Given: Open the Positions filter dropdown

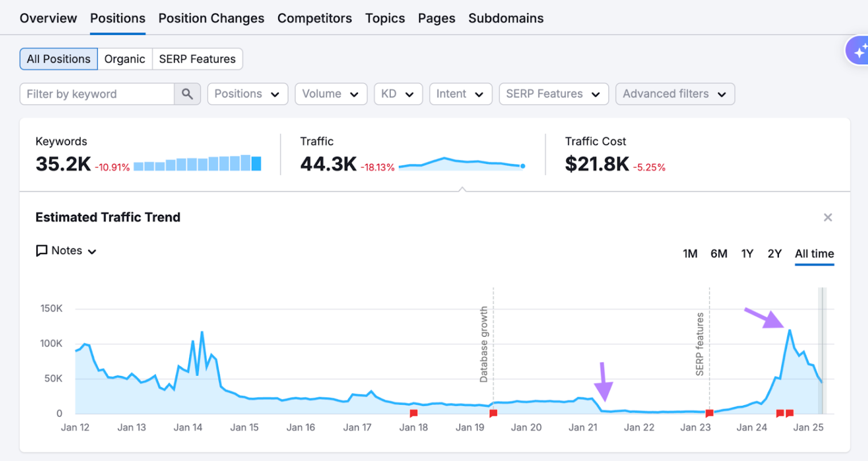Looking at the screenshot, I should pos(247,94).
